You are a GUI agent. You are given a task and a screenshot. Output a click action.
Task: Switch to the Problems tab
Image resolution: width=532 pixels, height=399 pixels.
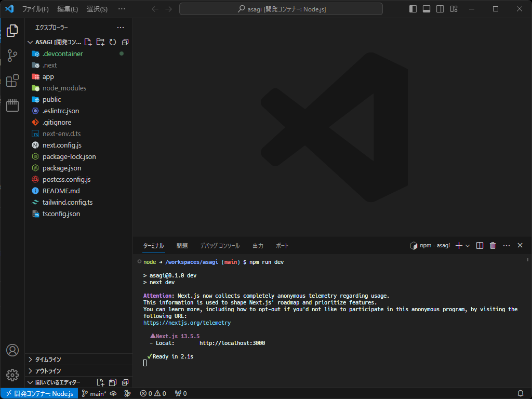click(x=182, y=246)
